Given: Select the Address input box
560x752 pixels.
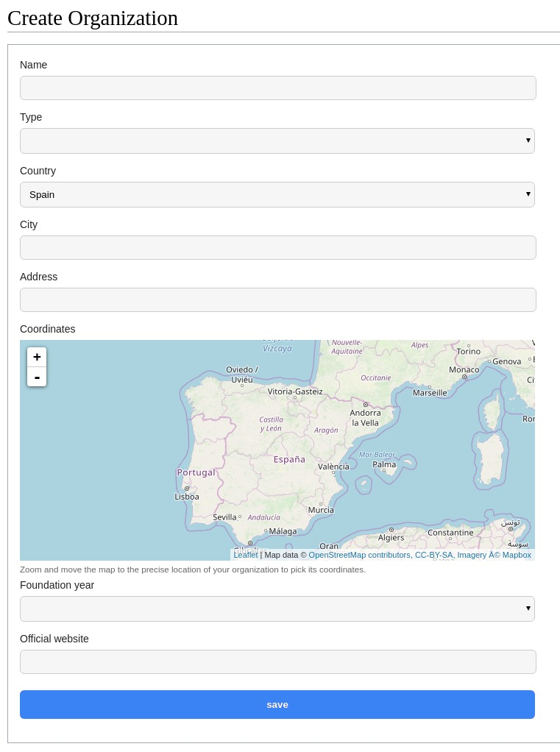Looking at the screenshot, I should tap(277, 299).
